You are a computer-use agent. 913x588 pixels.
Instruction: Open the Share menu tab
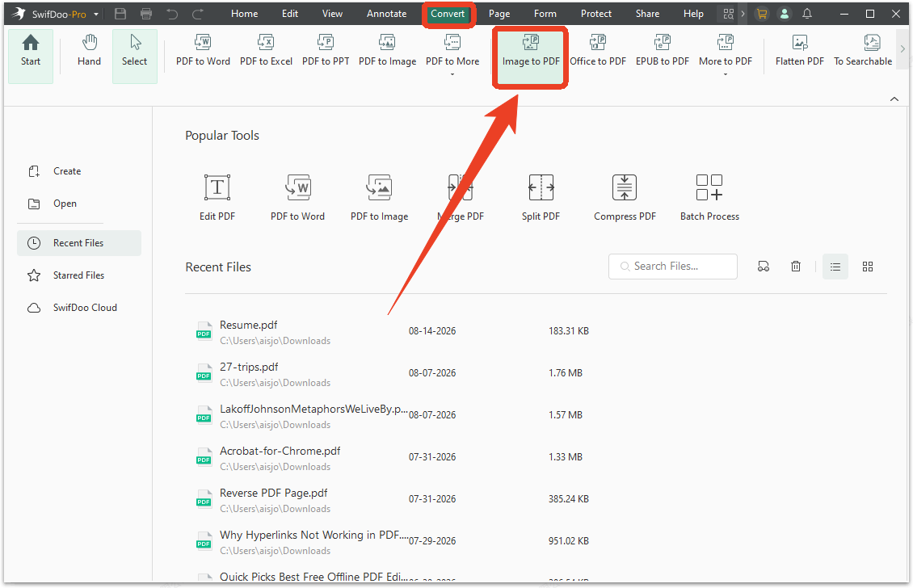tap(647, 14)
